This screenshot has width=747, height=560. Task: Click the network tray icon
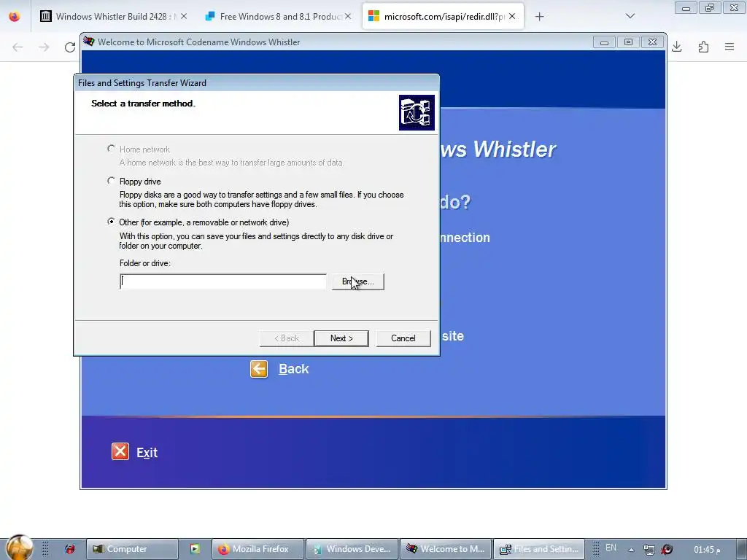(649, 550)
